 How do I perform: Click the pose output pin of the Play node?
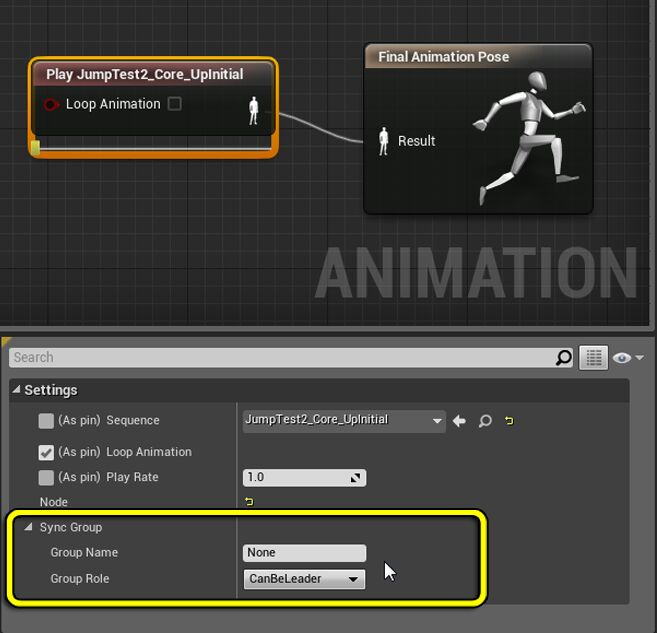[x=253, y=111]
